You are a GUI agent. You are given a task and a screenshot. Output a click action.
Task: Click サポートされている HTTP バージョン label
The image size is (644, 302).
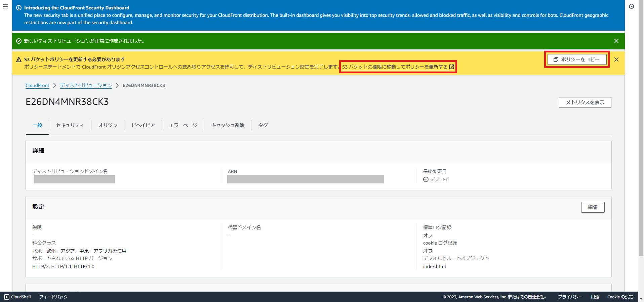pyautogui.click(x=72, y=258)
